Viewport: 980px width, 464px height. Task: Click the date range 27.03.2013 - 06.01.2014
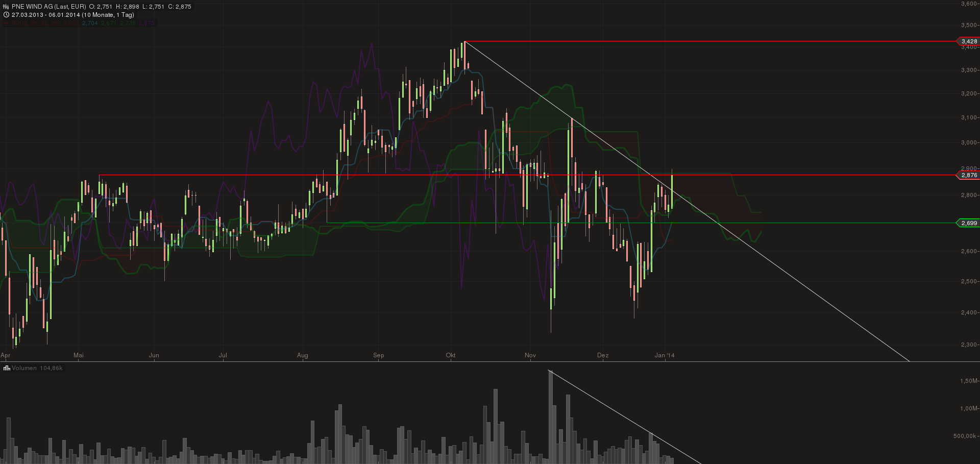point(46,15)
